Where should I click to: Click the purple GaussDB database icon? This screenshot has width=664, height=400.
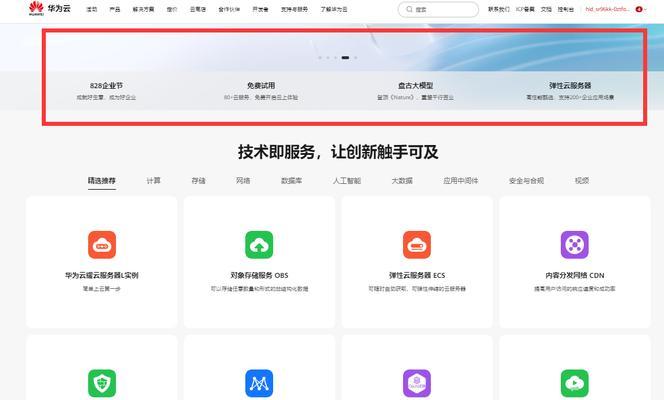pyautogui.click(x=417, y=383)
